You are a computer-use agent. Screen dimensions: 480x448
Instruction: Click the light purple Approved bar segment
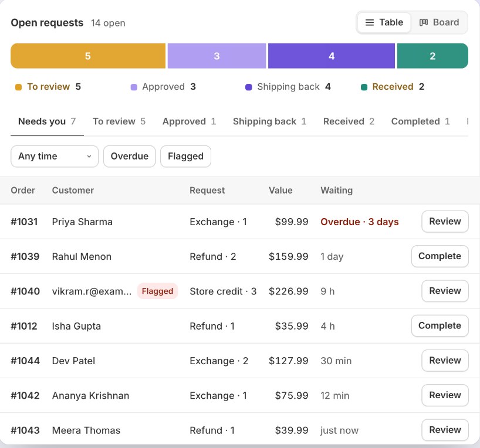pos(217,56)
